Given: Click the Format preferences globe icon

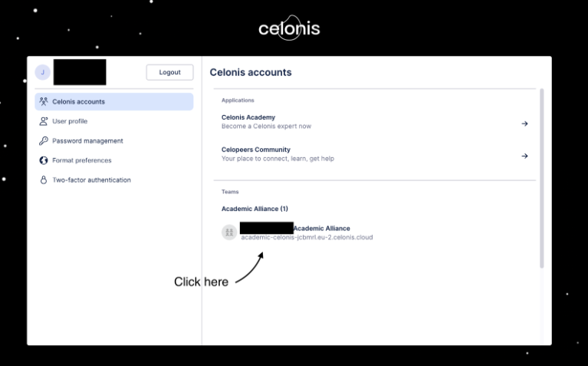Looking at the screenshot, I should click(x=44, y=160).
